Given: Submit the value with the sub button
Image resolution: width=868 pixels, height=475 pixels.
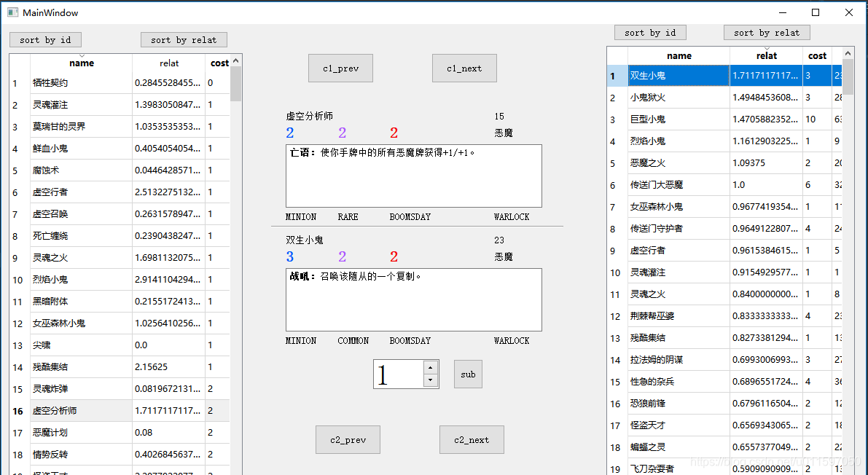Looking at the screenshot, I should point(468,374).
